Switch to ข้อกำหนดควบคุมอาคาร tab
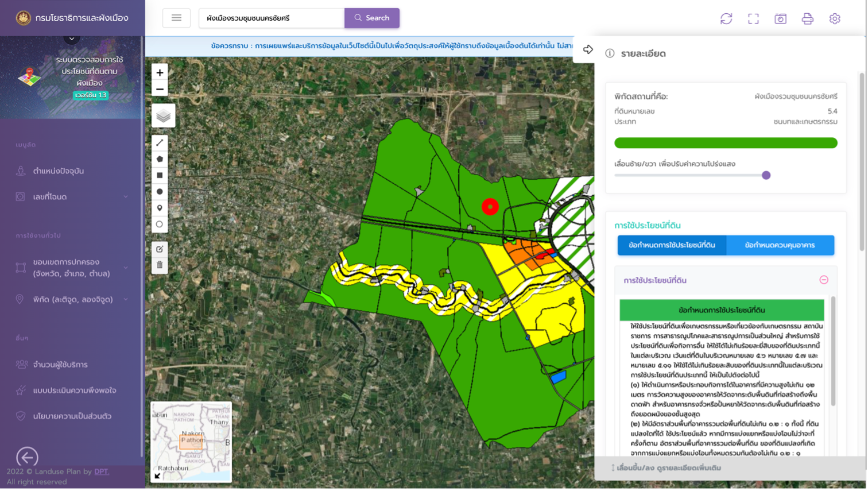The height and width of the screenshot is (491, 868). [x=780, y=245]
